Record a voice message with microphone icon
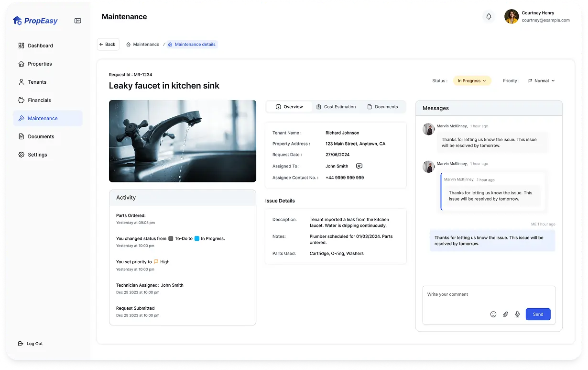 click(x=517, y=314)
